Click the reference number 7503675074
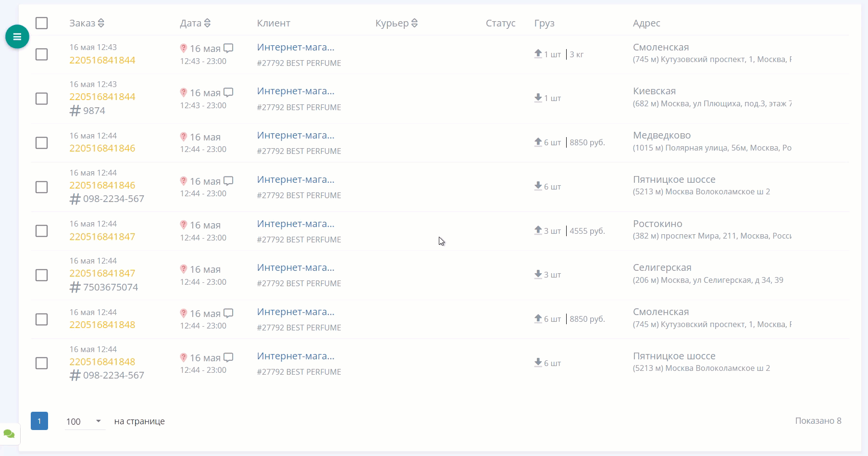This screenshot has width=868, height=456. (x=111, y=287)
